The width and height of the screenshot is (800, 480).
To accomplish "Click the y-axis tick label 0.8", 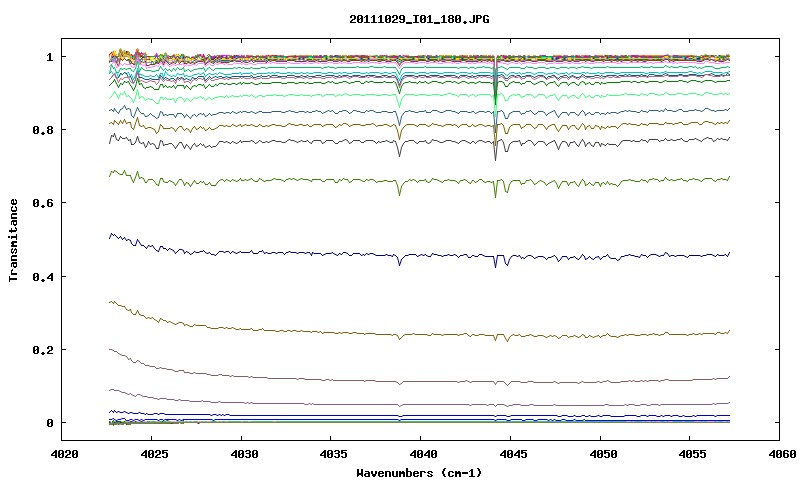I will click(42, 130).
